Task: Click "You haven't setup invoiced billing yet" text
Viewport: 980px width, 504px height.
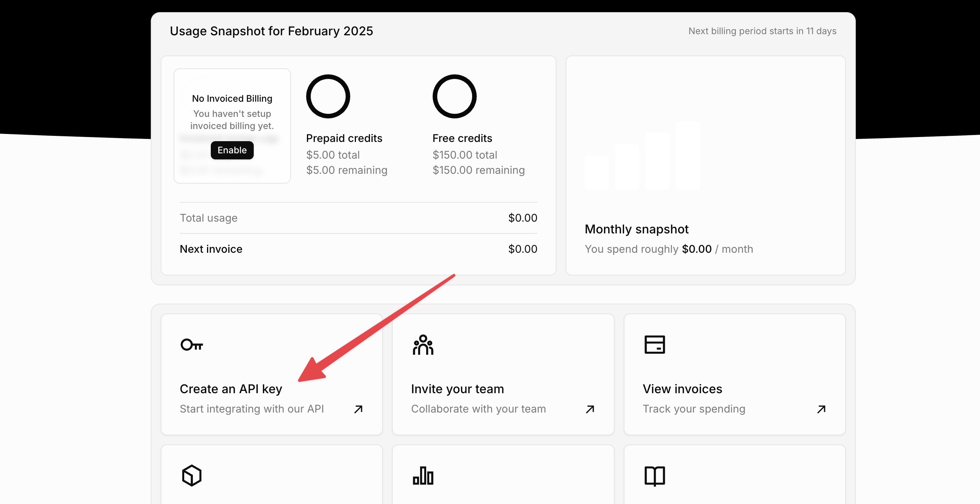Action: point(232,120)
